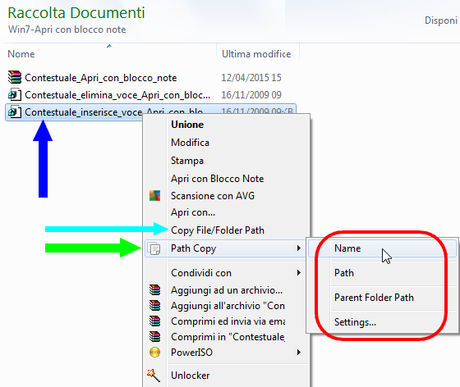Open Path Copy Settings...
Screen dimensions: 460x387
coord(355,322)
